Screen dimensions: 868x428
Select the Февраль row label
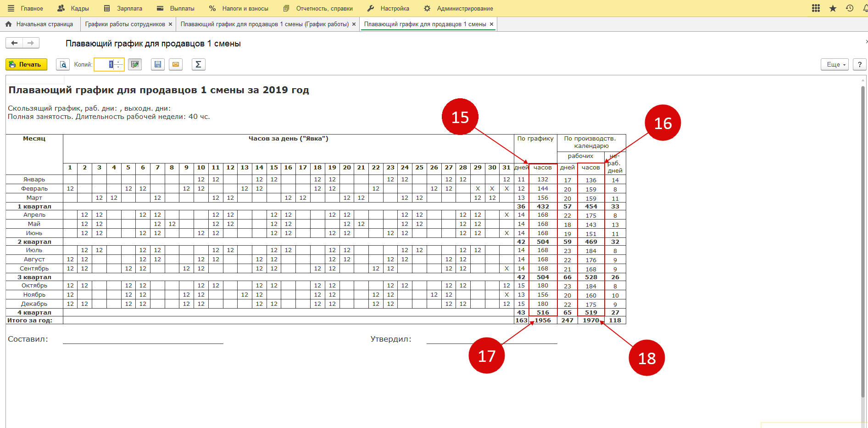pos(34,188)
